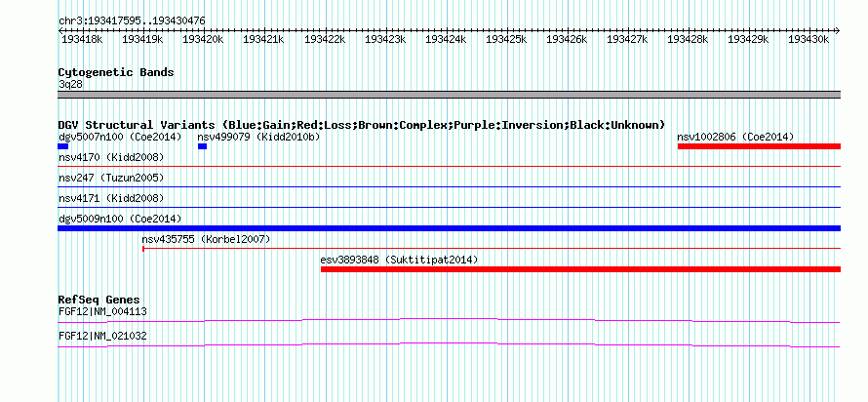Open nsv1002806 (Coe2014) variant label
This screenshot has width=868, height=402.
[x=735, y=137]
